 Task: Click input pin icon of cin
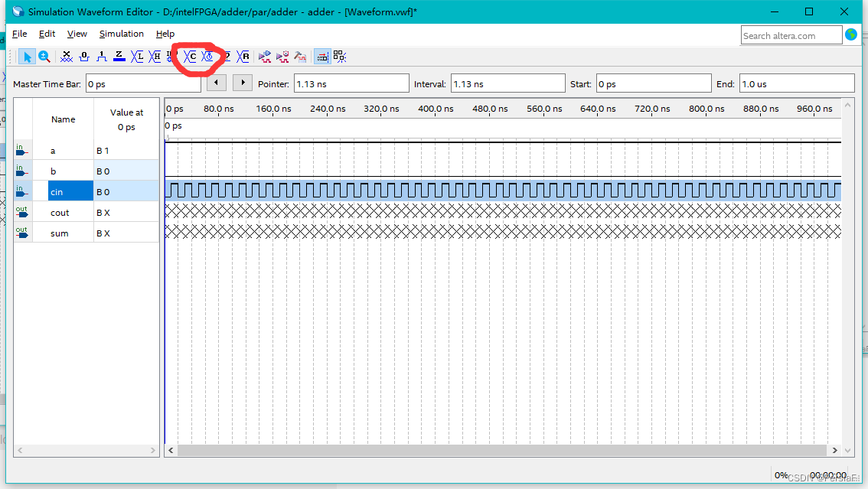(21, 191)
